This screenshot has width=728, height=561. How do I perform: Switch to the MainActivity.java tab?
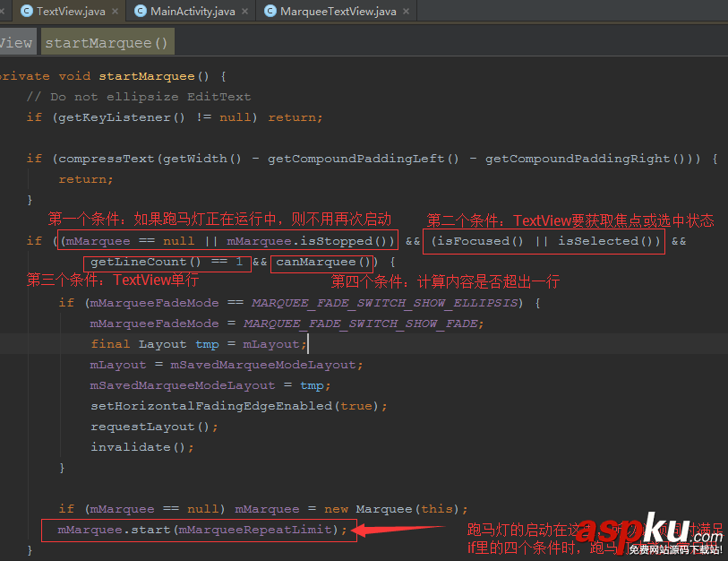(x=193, y=11)
